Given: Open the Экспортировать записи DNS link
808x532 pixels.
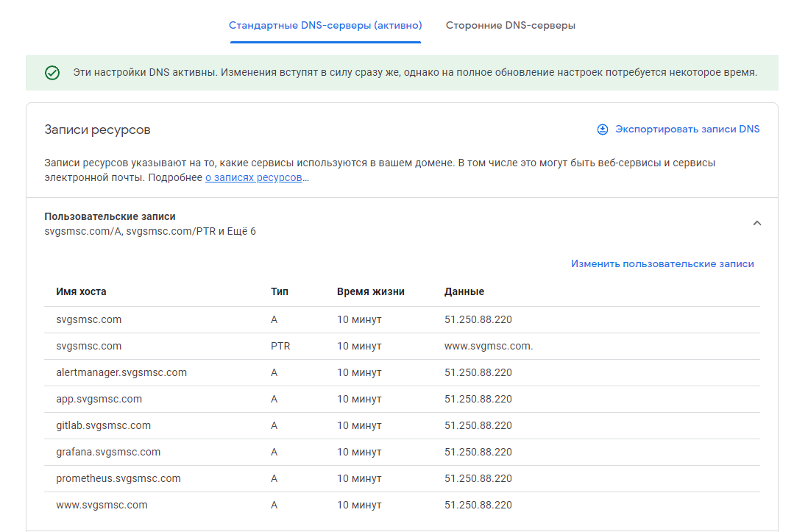Looking at the screenshot, I should (x=687, y=128).
